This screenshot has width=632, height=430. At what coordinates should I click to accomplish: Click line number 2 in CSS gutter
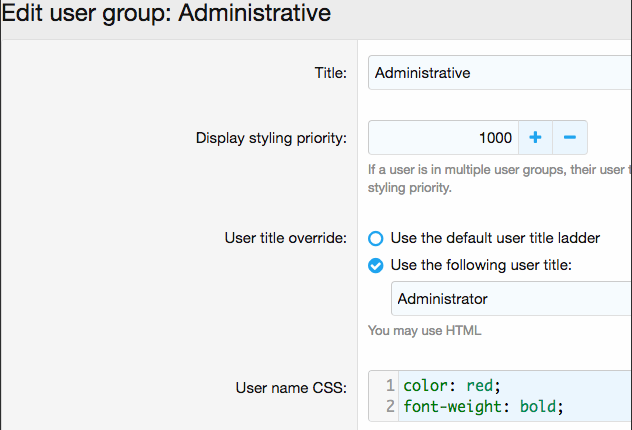pos(389,406)
